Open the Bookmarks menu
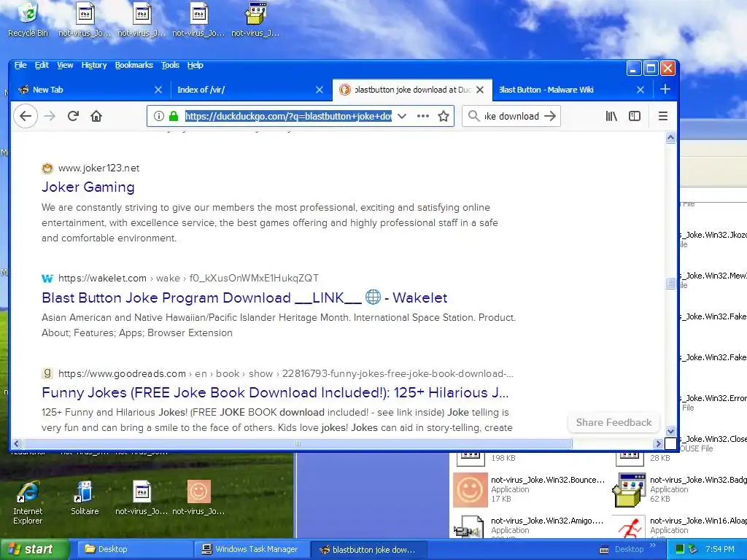This screenshot has height=560, width=747. pyautogui.click(x=134, y=65)
